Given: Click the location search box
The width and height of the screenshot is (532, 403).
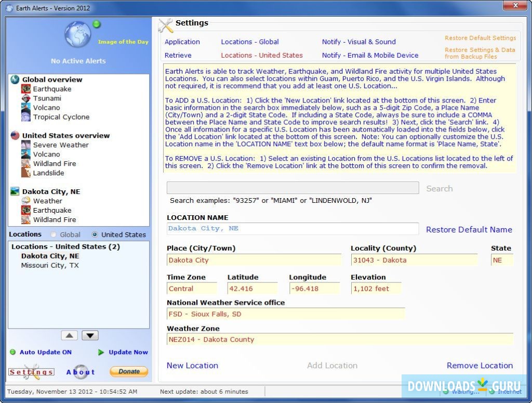Looking at the screenshot, I should coord(293,188).
